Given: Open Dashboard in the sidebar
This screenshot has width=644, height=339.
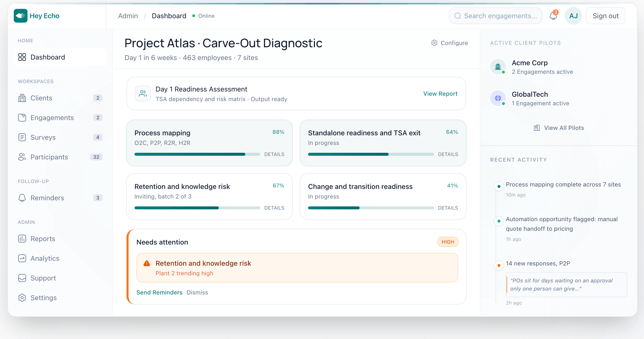Looking at the screenshot, I should [x=60, y=57].
